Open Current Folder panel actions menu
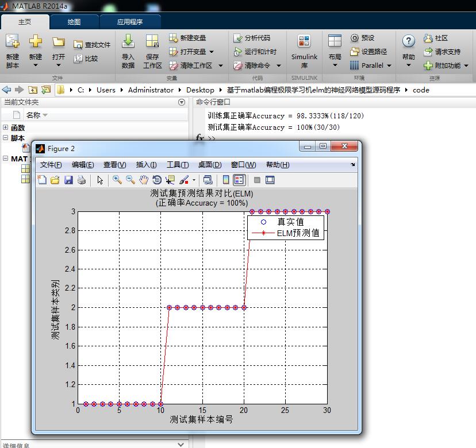The height and width of the screenshot is (448, 476). pos(182,102)
